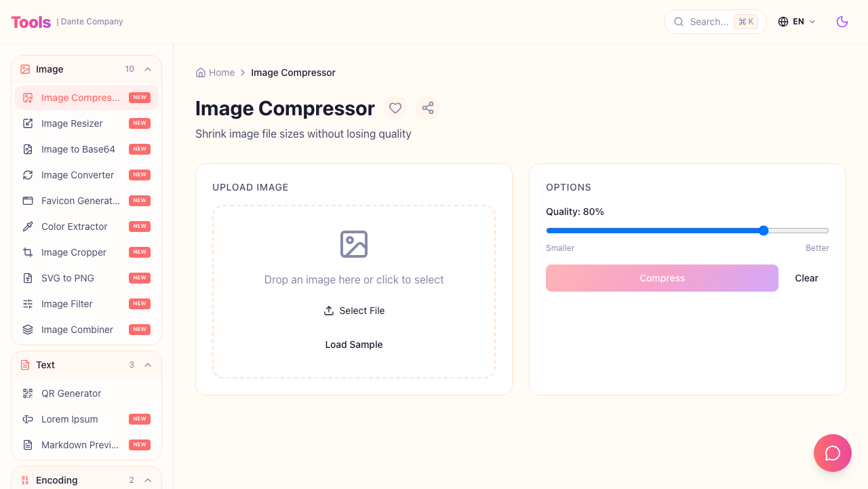Open the Image to Base64 tool
The image size is (868, 489).
[78, 149]
